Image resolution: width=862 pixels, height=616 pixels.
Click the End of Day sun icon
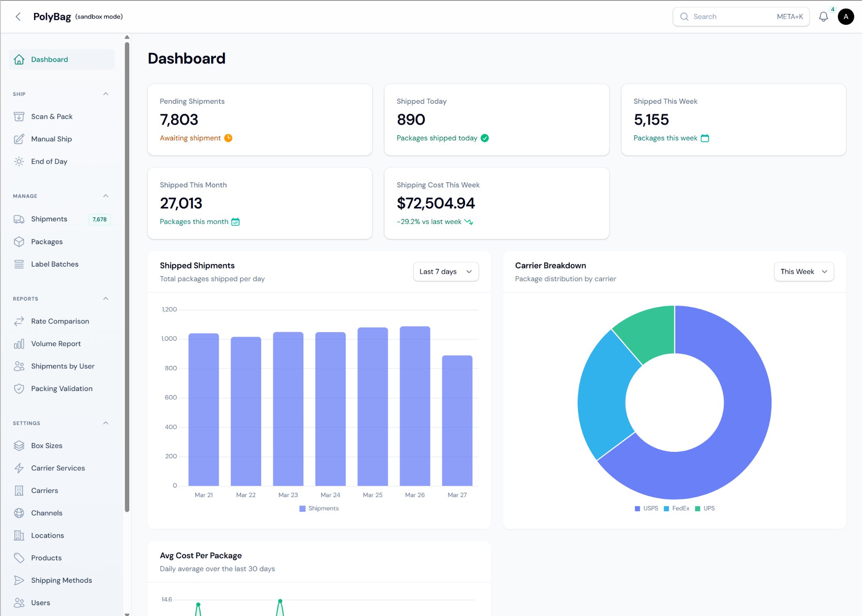(19, 162)
